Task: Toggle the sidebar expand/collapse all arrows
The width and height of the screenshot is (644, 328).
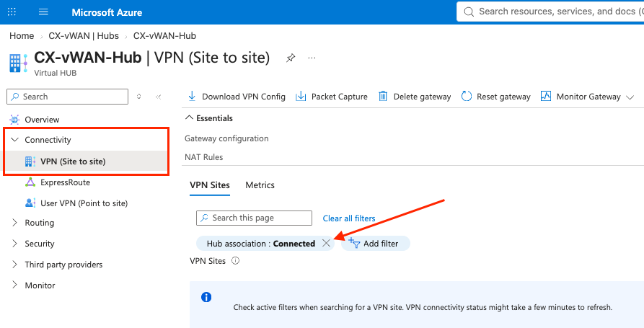Action: pos(138,97)
